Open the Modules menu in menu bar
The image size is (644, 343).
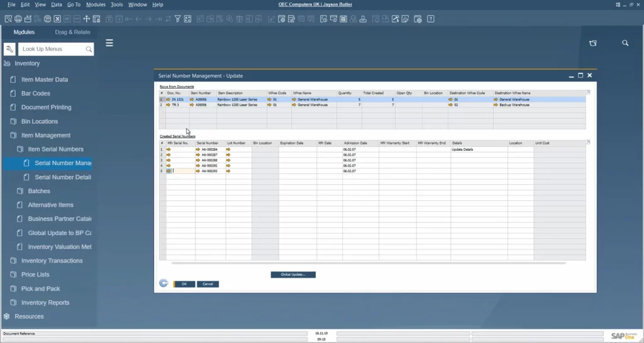(96, 4)
